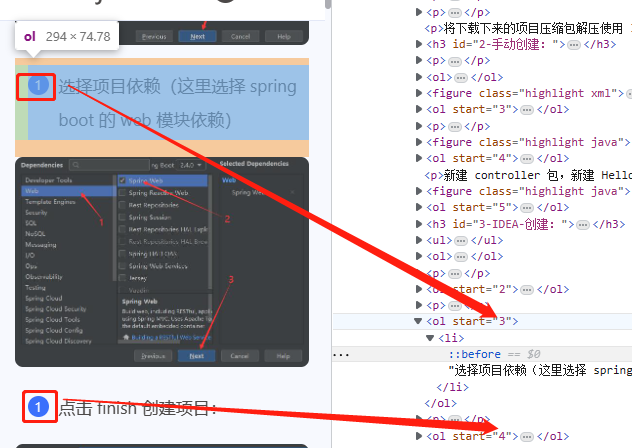This screenshot has height=448, width=632.
Task: Select highlighted Web category in Dependencies list
Action: [69, 191]
